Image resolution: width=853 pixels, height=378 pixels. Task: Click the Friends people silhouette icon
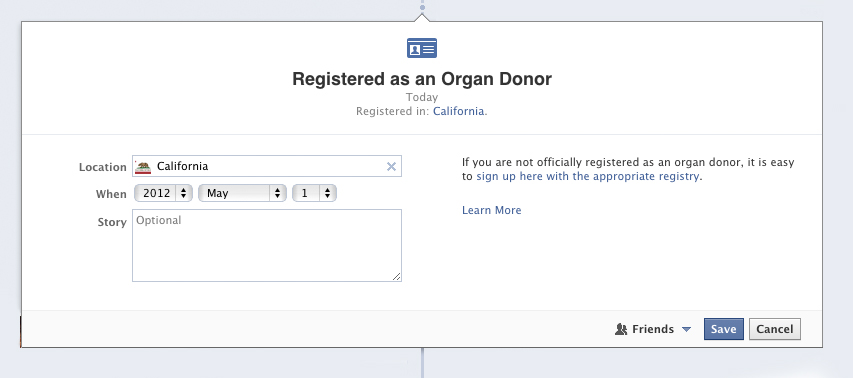(621, 329)
